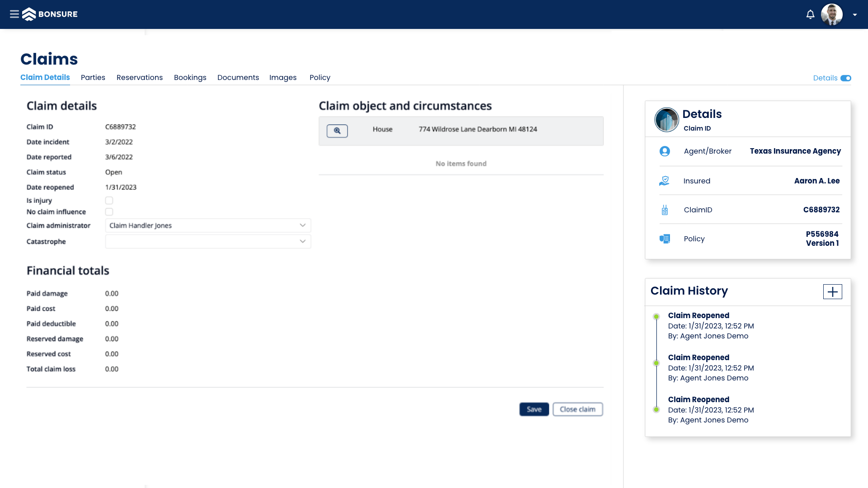Open the notifications bell

(809, 14)
